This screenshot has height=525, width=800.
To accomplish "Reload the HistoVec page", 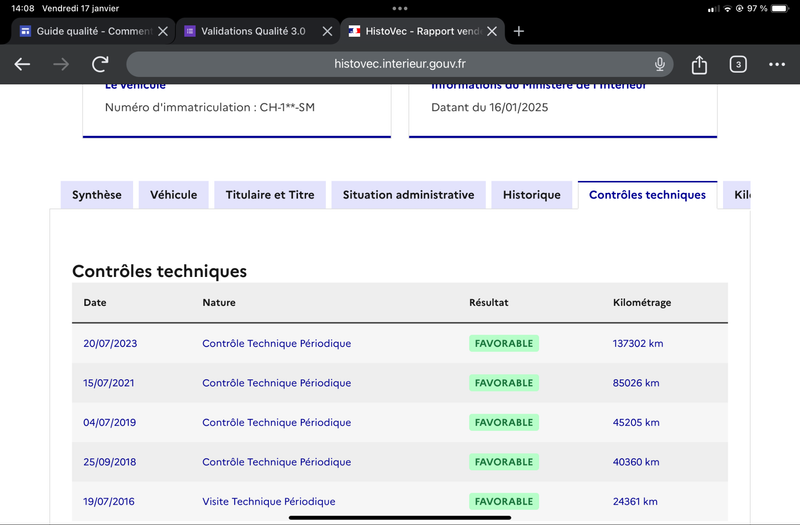I will pyautogui.click(x=100, y=64).
